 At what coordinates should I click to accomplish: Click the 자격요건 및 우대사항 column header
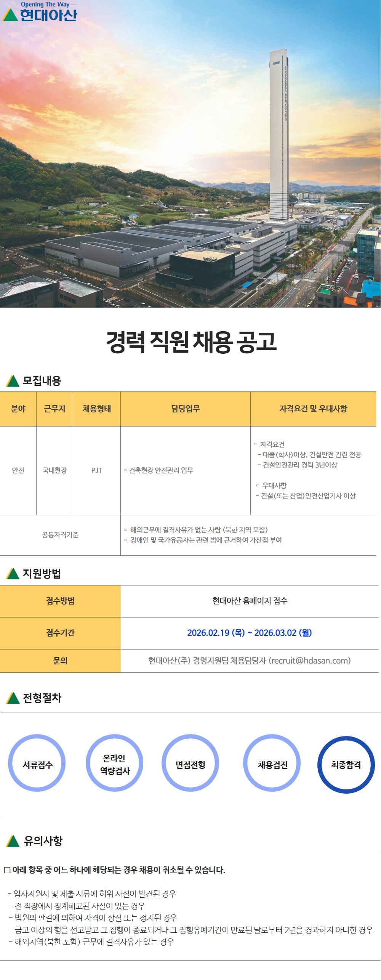click(x=313, y=409)
